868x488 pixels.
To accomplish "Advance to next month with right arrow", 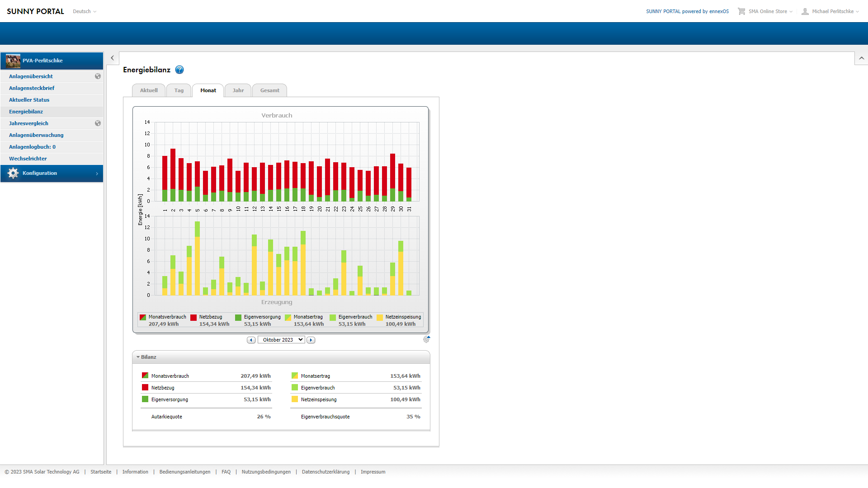I will pyautogui.click(x=311, y=340).
